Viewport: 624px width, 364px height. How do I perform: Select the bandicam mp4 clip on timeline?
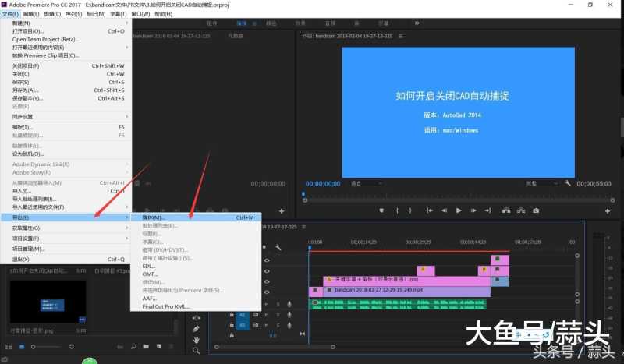(406, 291)
